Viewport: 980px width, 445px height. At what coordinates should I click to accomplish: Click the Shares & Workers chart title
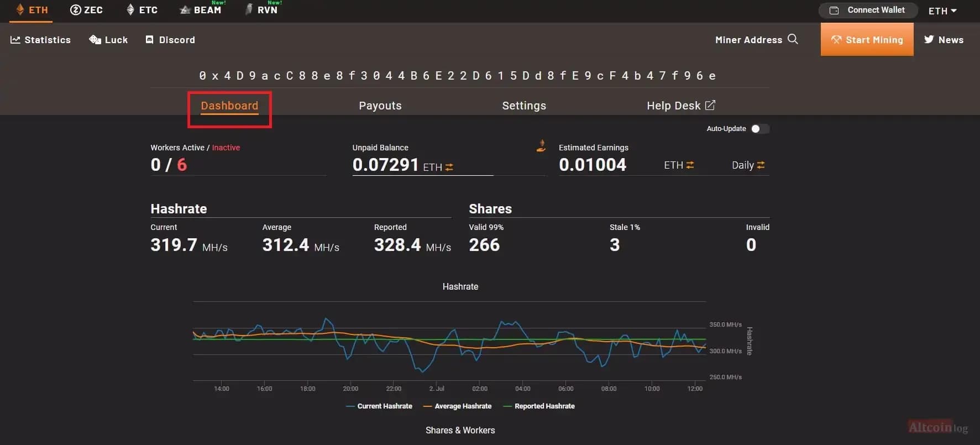click(x=460, y=430)
